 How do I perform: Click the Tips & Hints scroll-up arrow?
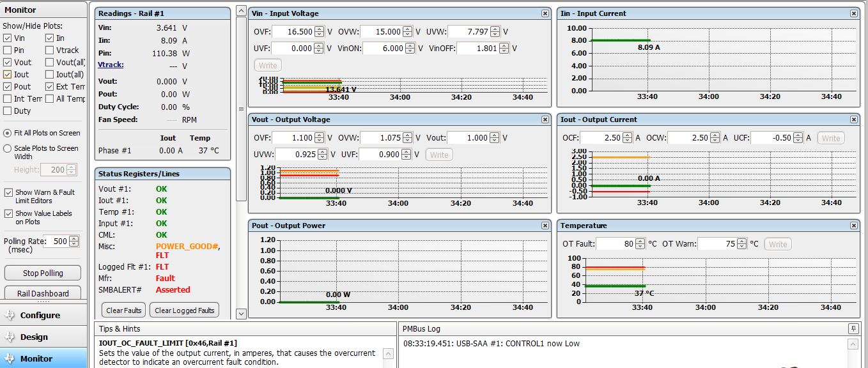pos(389,353)
